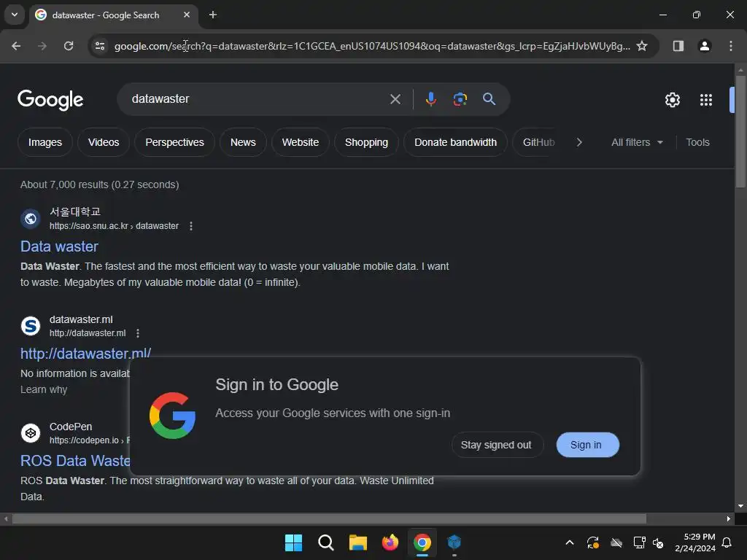Open Google quick settings gear
The width and height of the screenshot is (747, 560).
coord(673,100)
